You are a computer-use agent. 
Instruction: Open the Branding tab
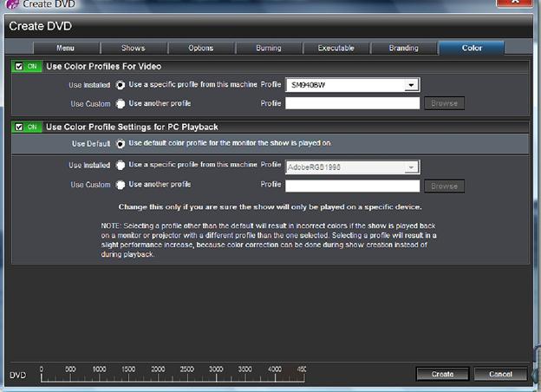click(x=404, y=48)
